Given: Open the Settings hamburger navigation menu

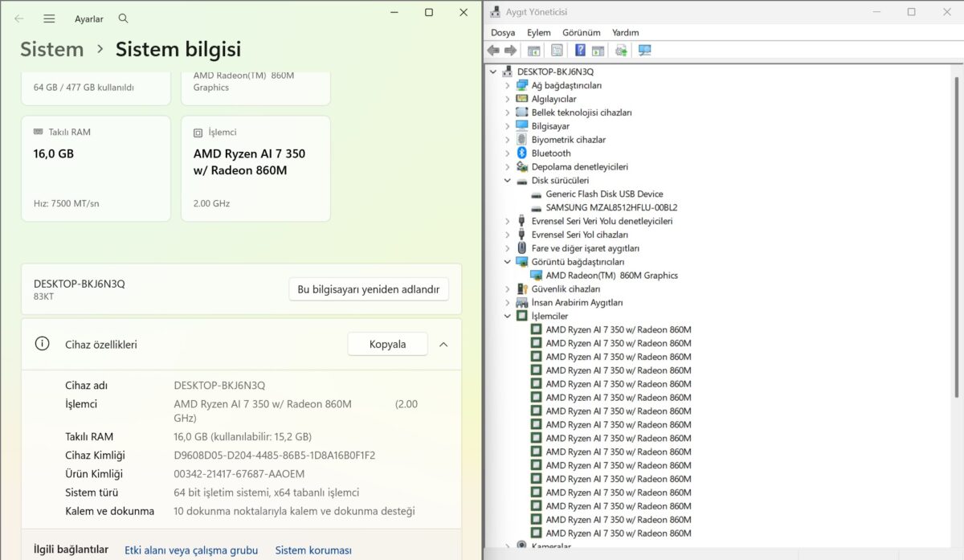Looking at the screenshot, I should point(49,18).
